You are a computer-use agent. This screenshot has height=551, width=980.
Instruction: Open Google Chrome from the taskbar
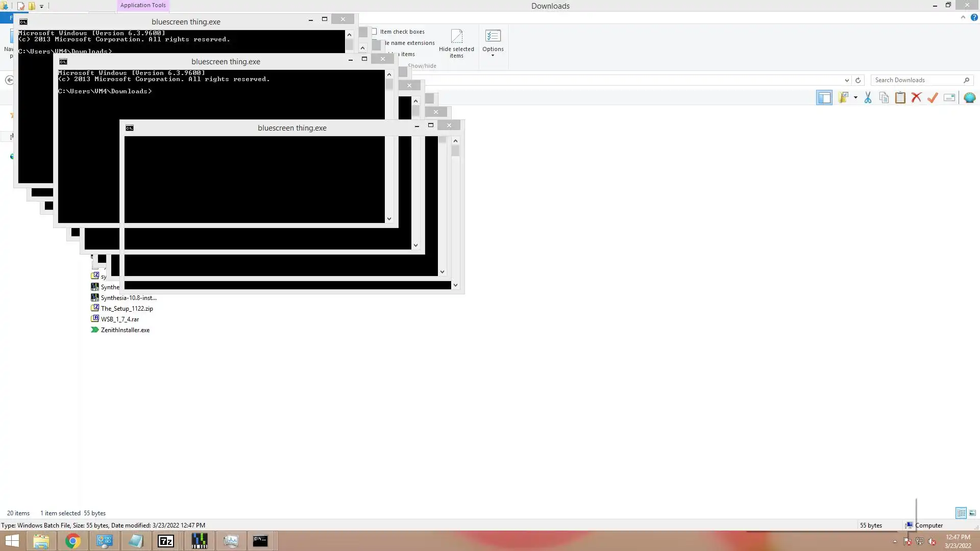(73, 541)
